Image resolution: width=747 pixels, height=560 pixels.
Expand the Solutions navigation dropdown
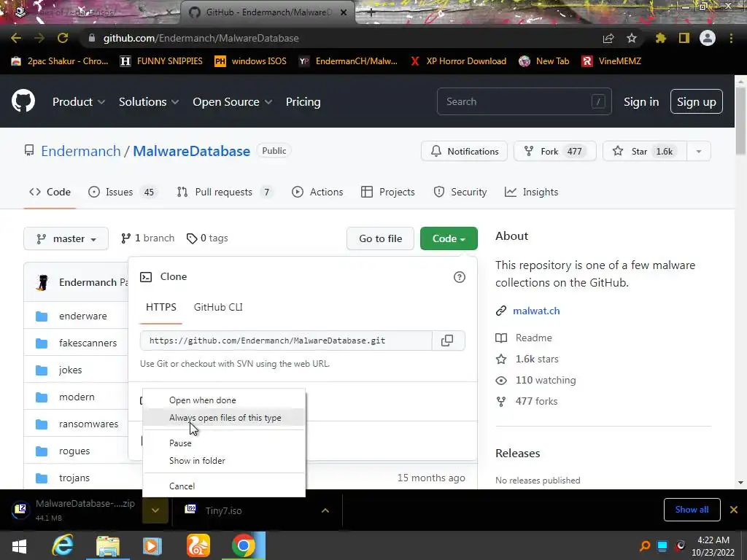click(x=149, y=102)
